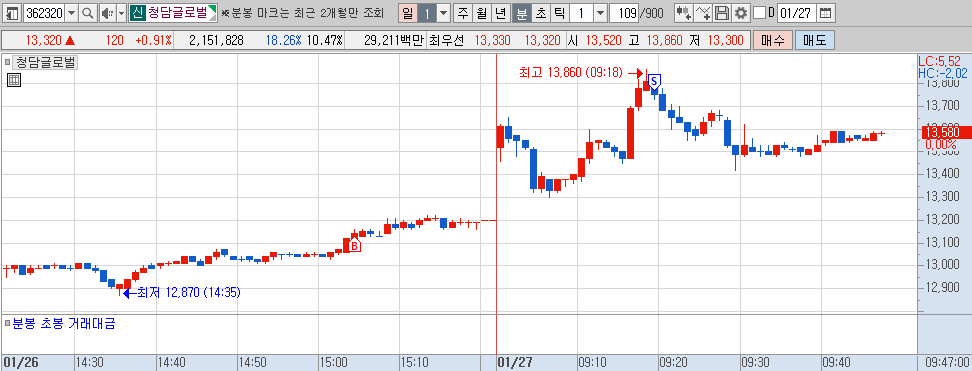Click the open price 13,520
Image resolution: width=972 pixels, height=371 pixels.
click(x=604, y=41)
